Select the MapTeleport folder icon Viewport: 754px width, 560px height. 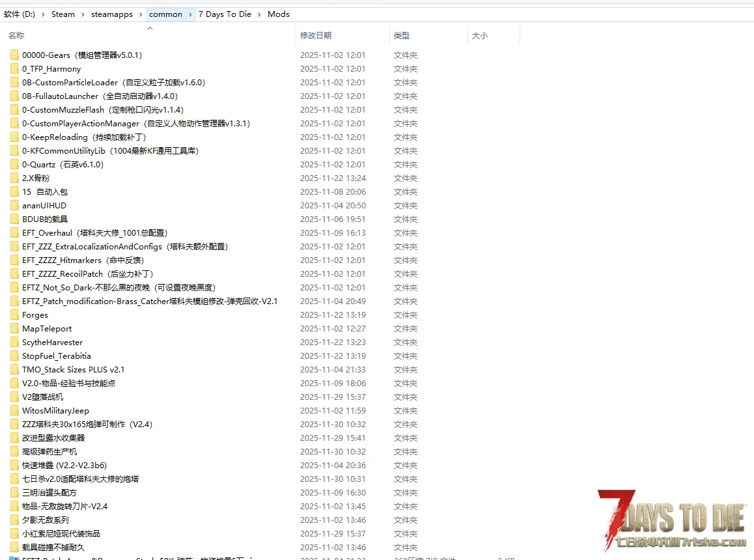click(x=14, y=329)
